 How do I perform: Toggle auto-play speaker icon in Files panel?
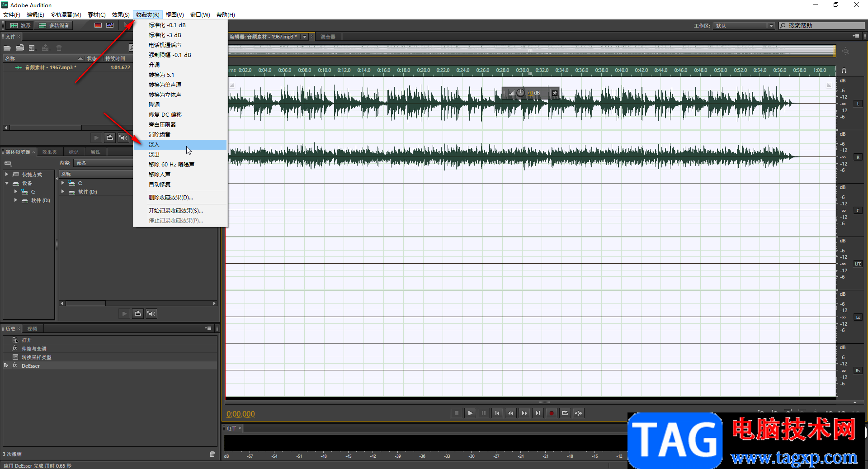[x=123, y=137]
